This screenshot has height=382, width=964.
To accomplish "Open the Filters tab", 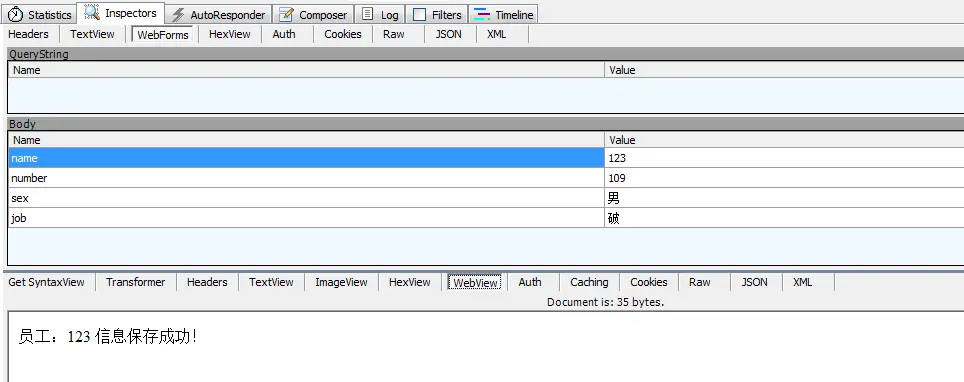I will [437, 15].
